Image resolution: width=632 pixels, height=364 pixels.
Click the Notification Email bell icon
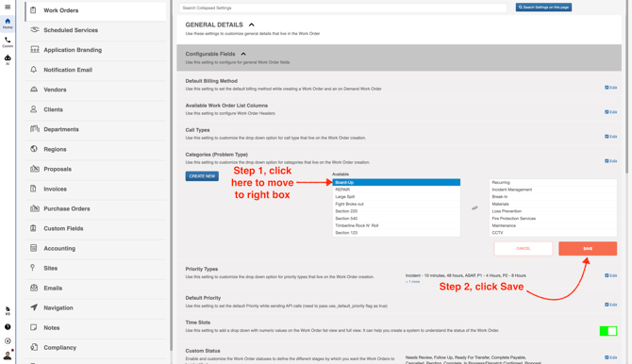pos(33,70)
